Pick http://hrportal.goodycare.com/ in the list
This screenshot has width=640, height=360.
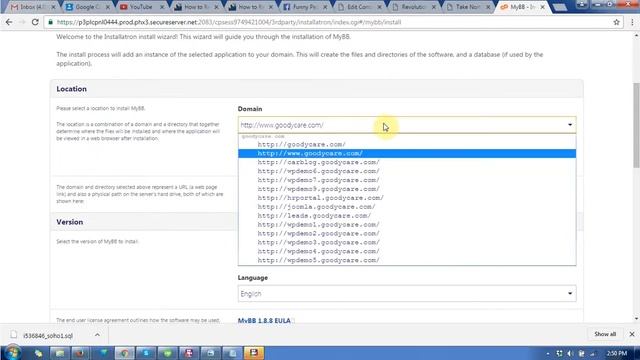pos(407,198)
